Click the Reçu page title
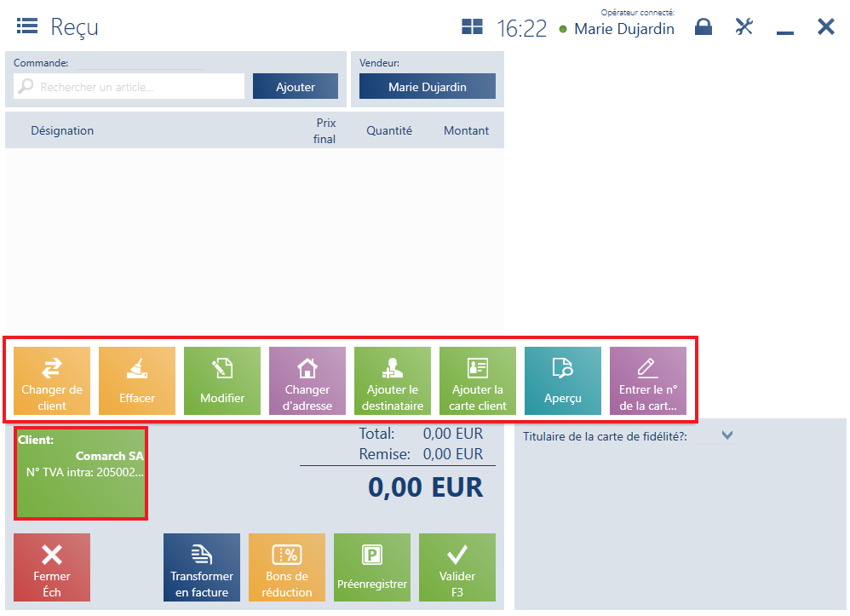 click(x=75, y=27)
